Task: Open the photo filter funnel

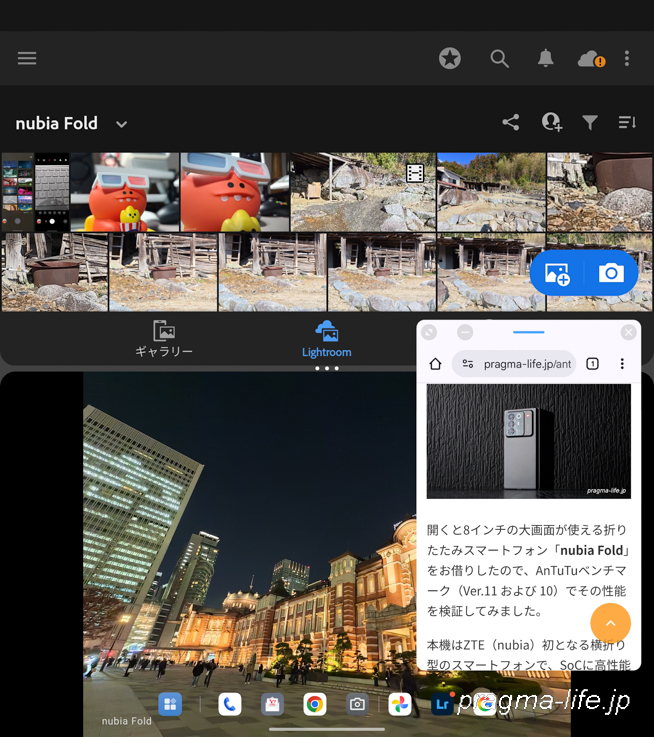Action: (590, 122)
